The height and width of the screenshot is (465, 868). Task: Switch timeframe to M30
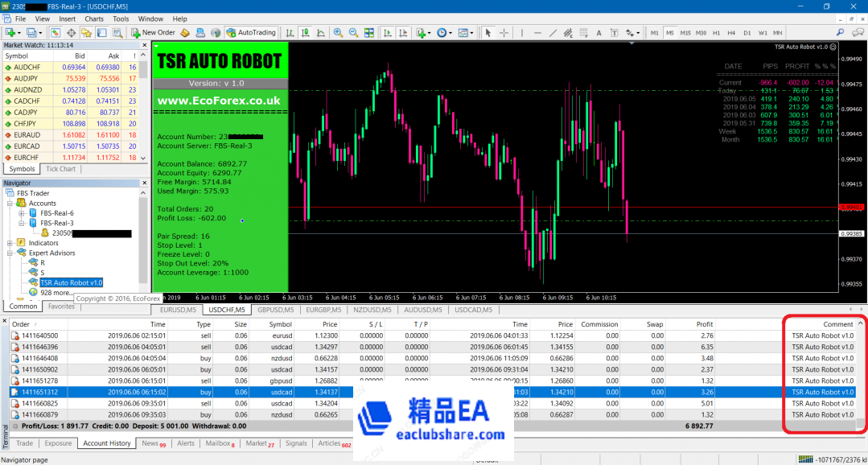[701, 33]
